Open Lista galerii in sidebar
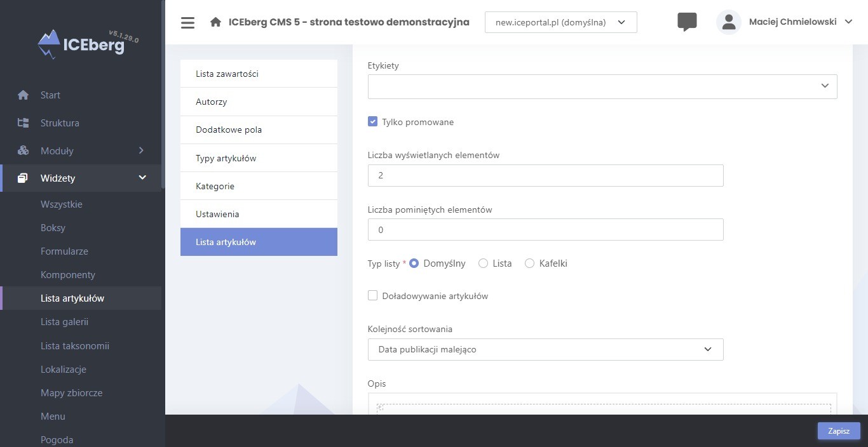This screenshot has height=447, width=868. (64, 322)
